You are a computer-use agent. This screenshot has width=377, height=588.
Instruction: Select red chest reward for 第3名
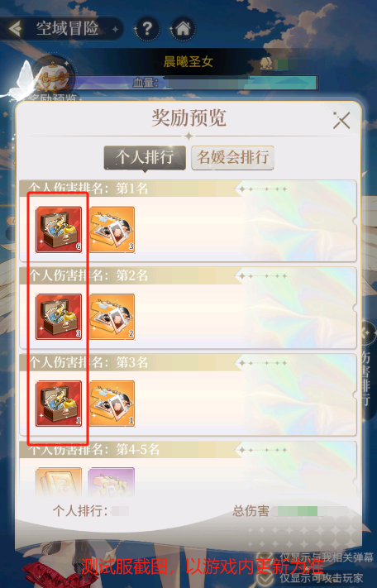tap(59, 404)
